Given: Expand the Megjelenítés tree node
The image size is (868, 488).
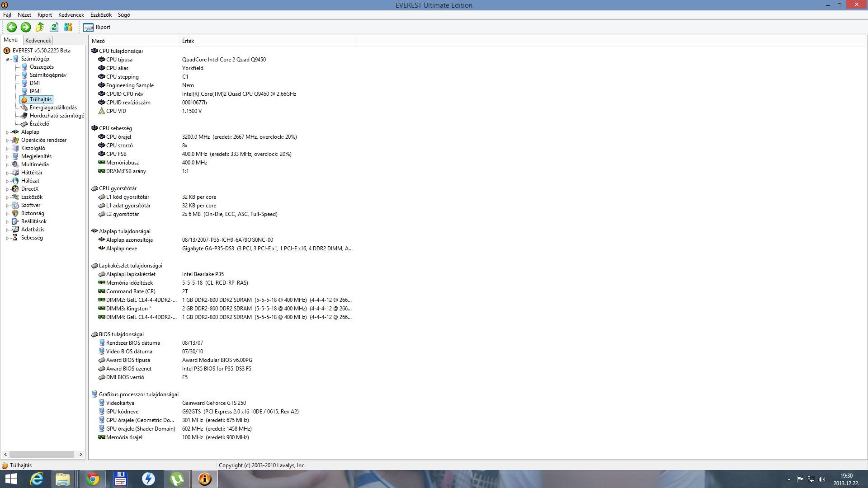Looking at the screenshot, I should point(7,156).
